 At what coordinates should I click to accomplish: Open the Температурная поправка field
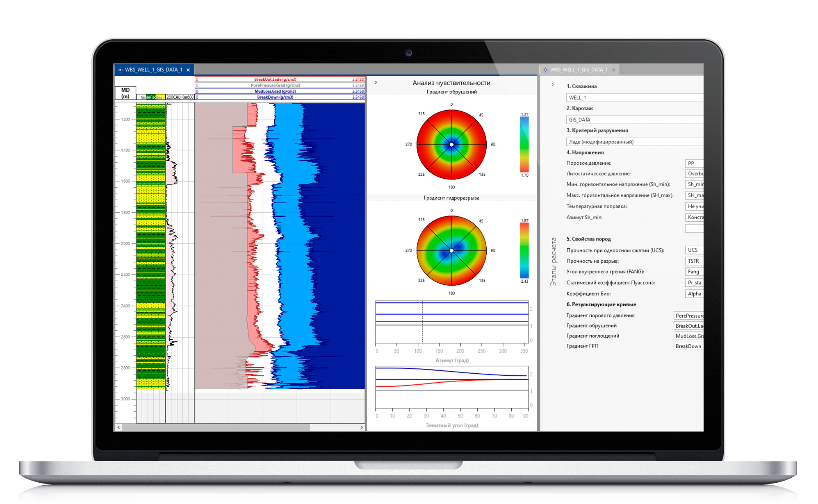(694, 207)
